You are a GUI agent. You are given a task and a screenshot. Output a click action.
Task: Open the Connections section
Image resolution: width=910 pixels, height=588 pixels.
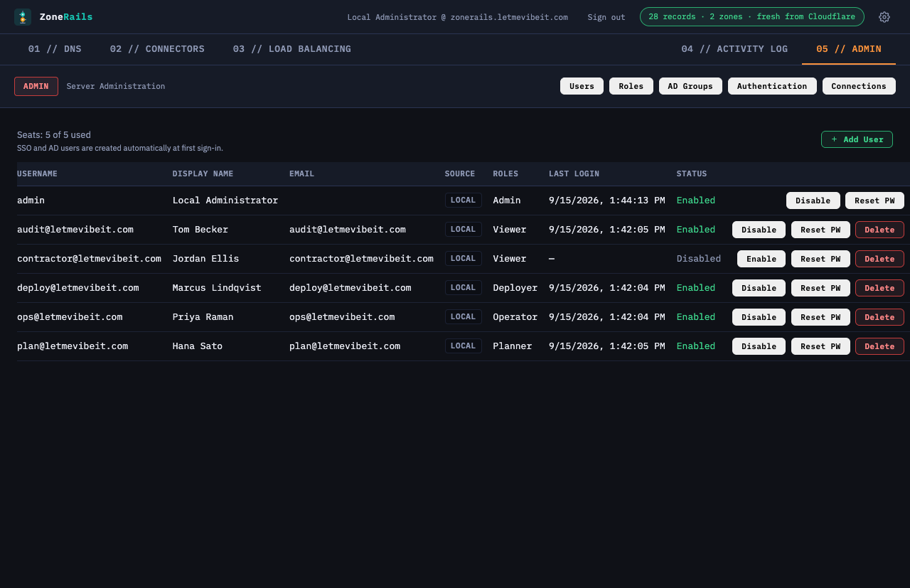pyautogui.click(x=859, y=86)
